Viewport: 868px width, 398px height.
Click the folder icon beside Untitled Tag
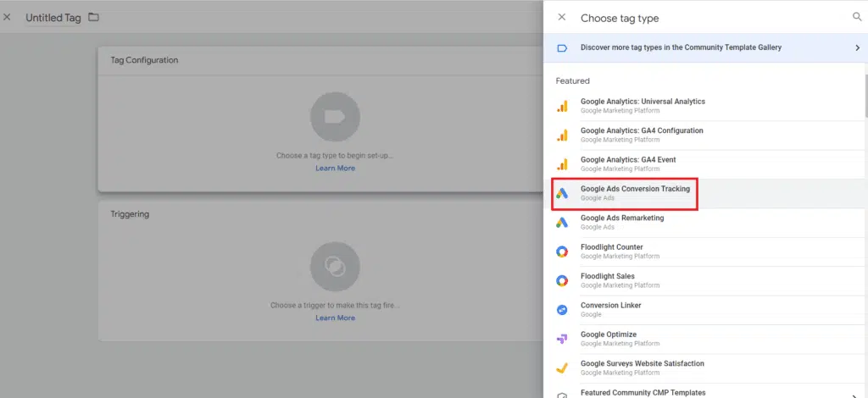coord(93,18)
